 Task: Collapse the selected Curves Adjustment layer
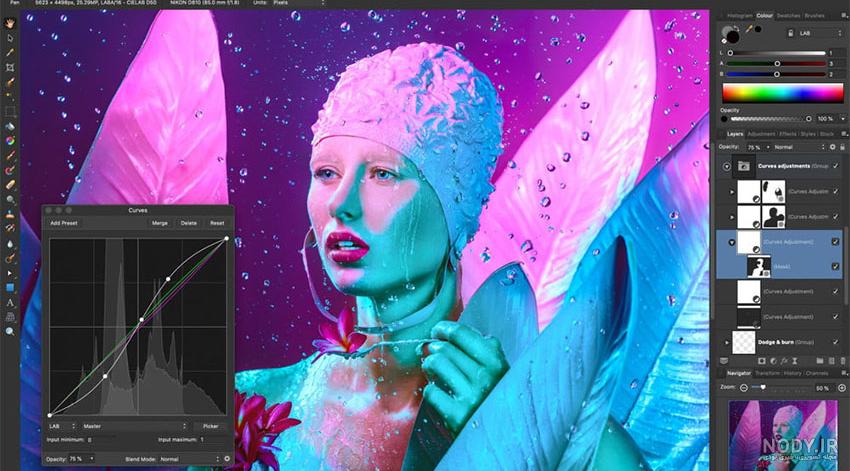731,242
